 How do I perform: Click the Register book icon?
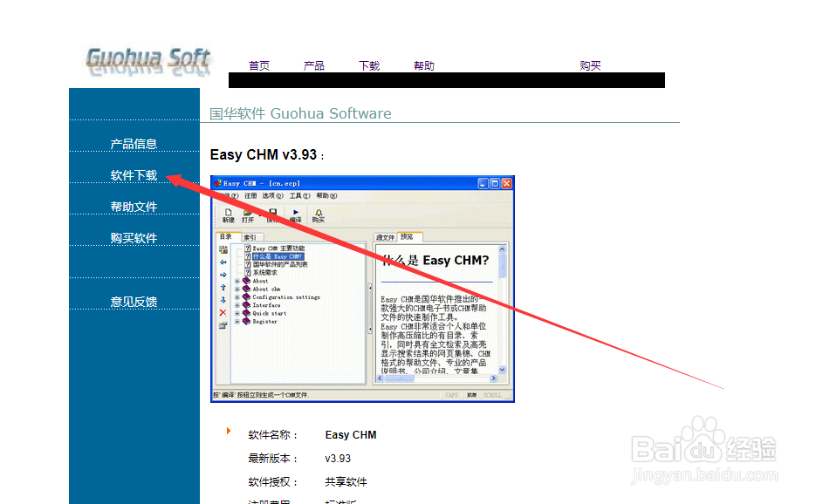point(246,322)
